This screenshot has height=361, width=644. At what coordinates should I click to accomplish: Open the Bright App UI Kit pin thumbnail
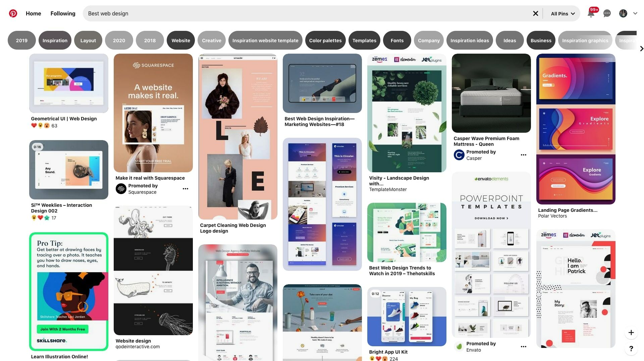click(x=407, y=316)
